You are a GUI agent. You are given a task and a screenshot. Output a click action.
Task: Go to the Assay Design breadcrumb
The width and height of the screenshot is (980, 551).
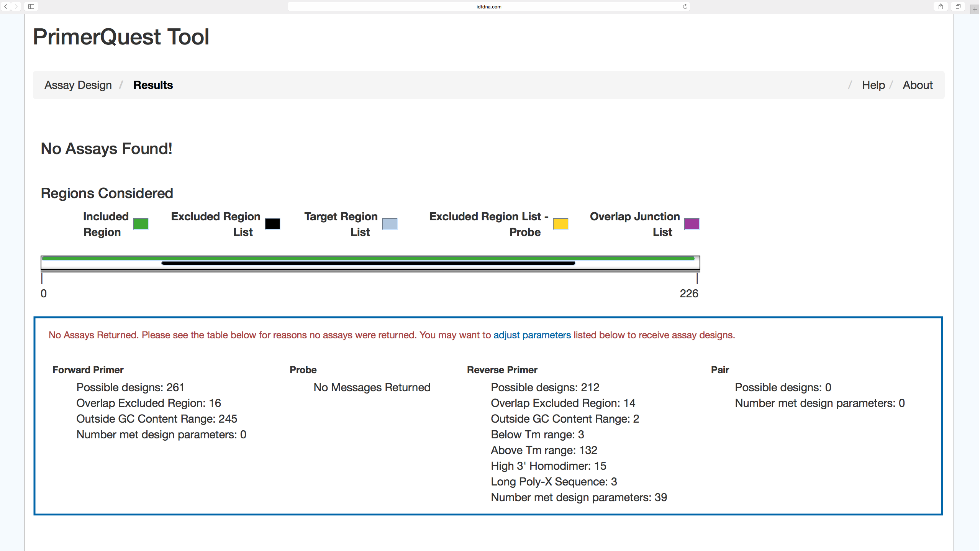tap(78, 85)
